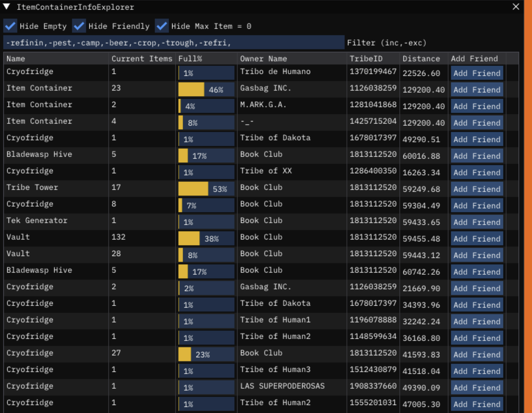Select the Tek Generator name cell
Screen dimensions: 532x413
(x=37, y=220)
